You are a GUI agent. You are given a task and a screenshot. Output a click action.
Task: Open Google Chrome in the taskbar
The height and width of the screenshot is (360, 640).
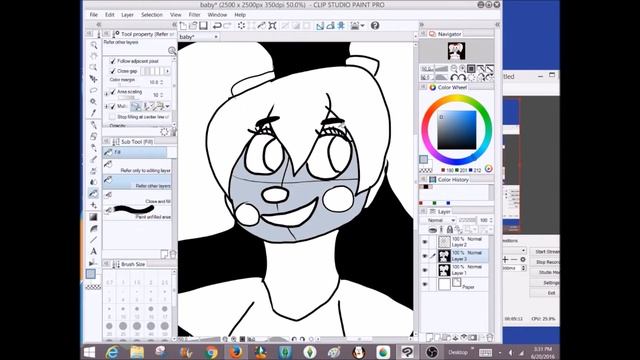pyautogui.click(x=211, y=352)
